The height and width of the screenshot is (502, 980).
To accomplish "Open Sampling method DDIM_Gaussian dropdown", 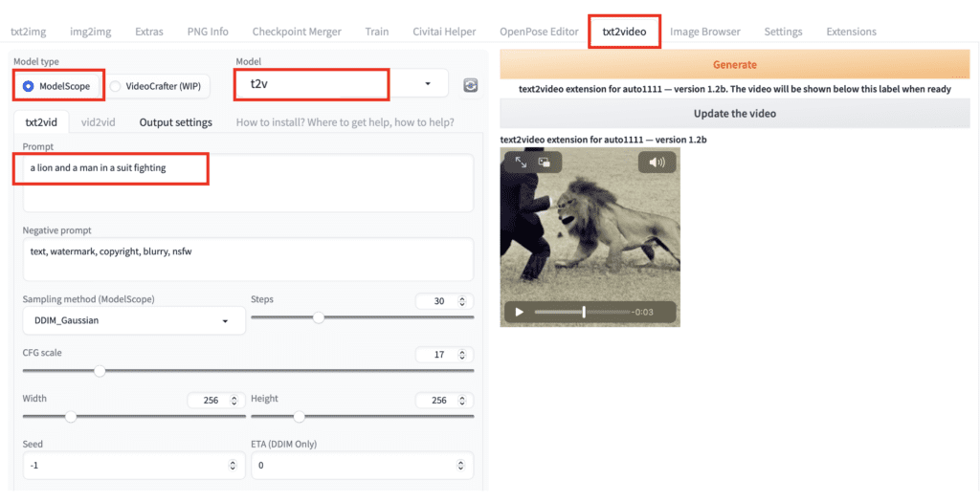I will point(134,320).
